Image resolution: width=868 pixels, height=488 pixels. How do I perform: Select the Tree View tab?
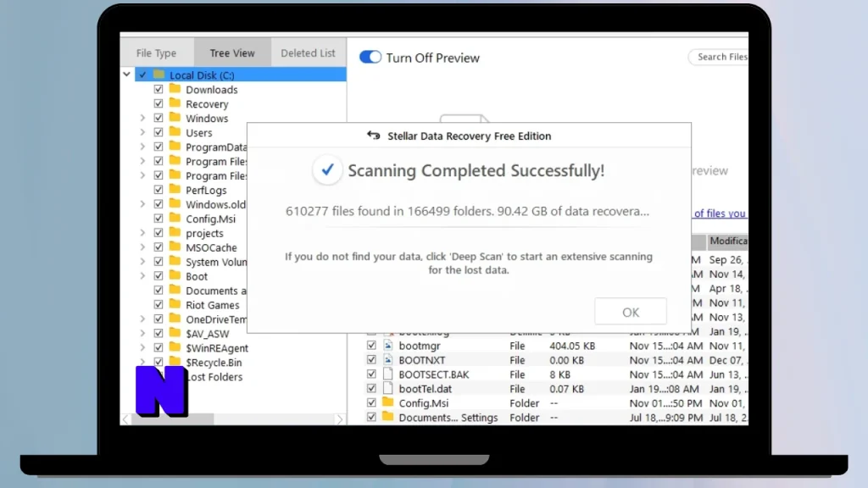click(x=232, y=53)
